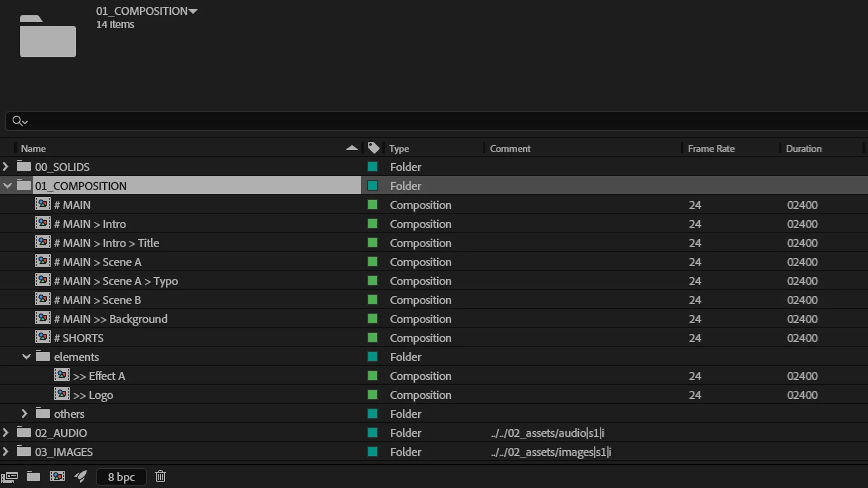
Task: Click label color swatch of # MAIN
Action: click(x=373, y=205)
